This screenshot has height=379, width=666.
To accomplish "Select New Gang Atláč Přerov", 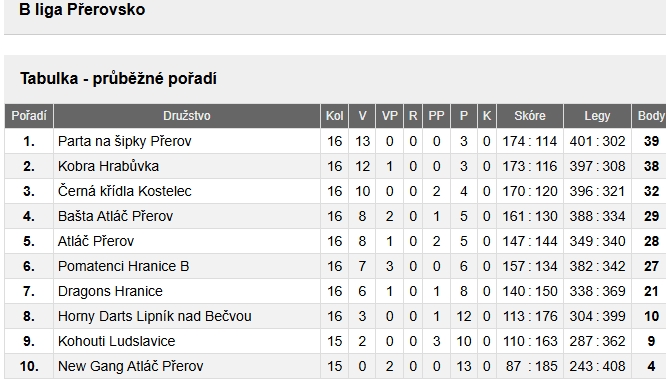I will (130, 366).
